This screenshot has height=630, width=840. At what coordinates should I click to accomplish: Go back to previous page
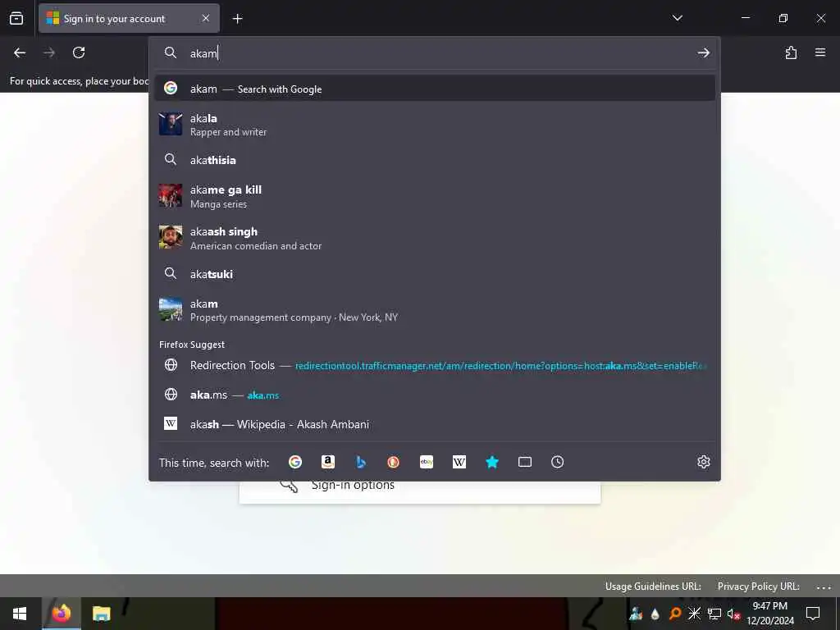click(20, 52)
